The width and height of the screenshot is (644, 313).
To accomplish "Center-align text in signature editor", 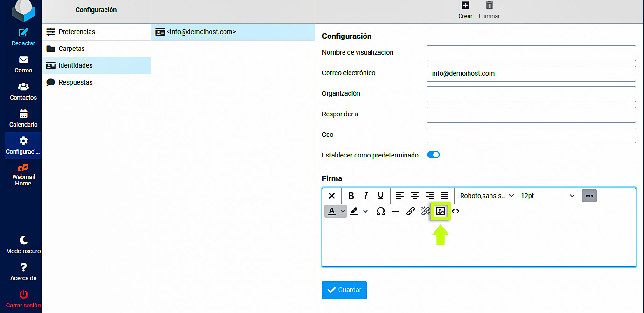I will pyautogui.click(x=414, y=196).
